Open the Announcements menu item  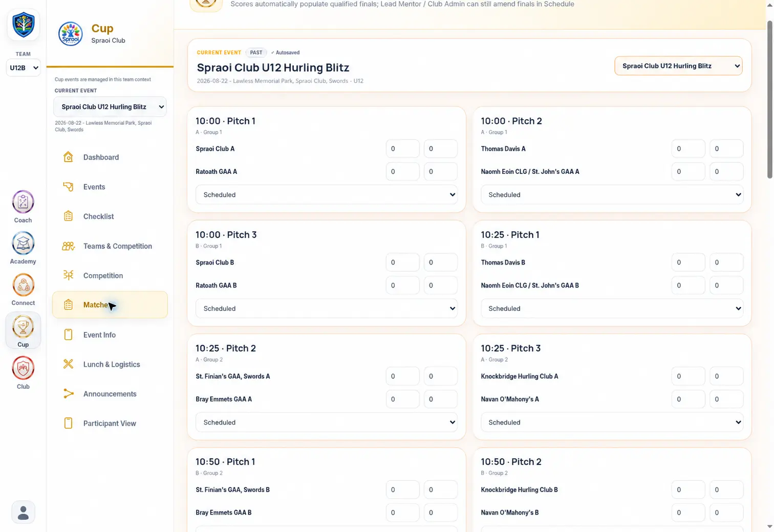pyautogui.click(x=110, y=394)
